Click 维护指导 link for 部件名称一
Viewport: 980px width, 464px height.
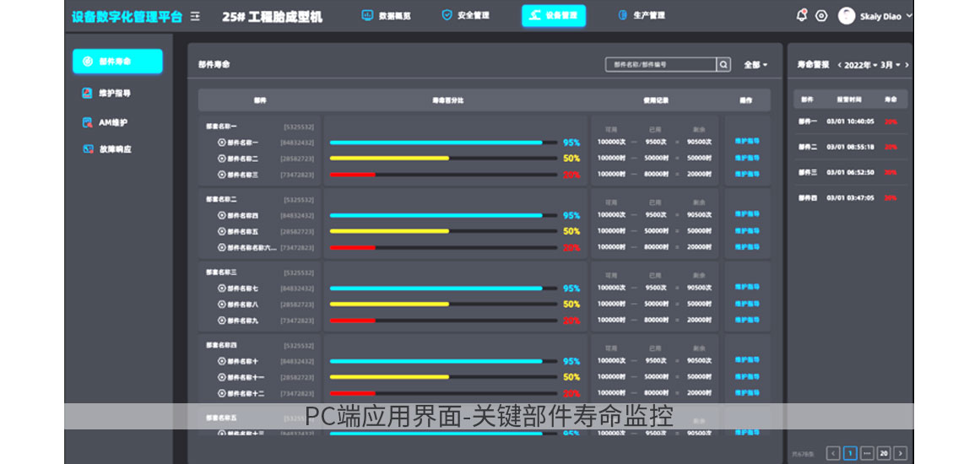click(x=746, y=142)
